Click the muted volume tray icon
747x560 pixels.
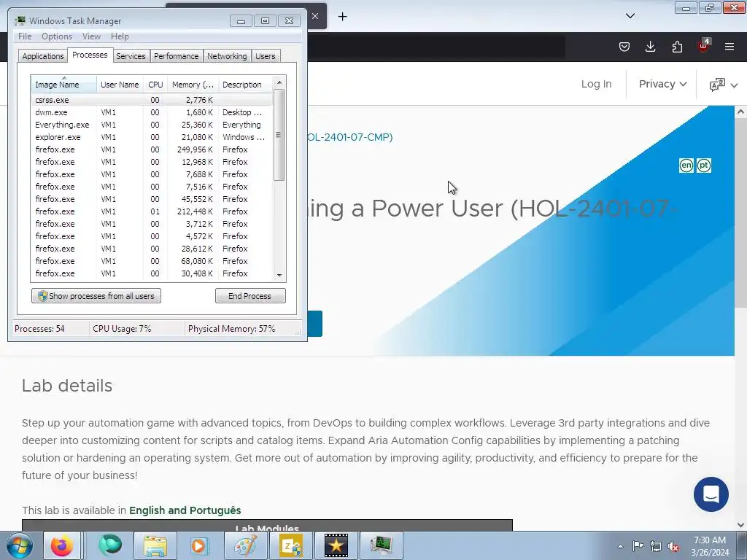[673, 546]
